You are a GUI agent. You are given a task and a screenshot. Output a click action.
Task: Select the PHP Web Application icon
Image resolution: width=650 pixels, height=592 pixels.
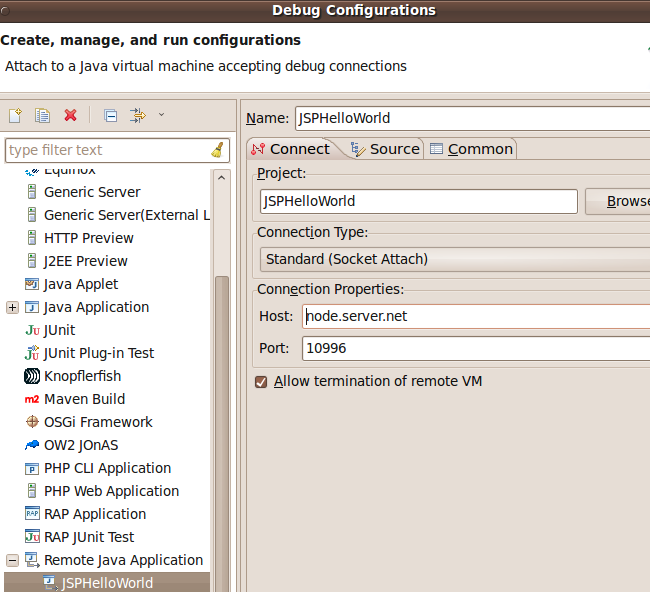[32, 491]
